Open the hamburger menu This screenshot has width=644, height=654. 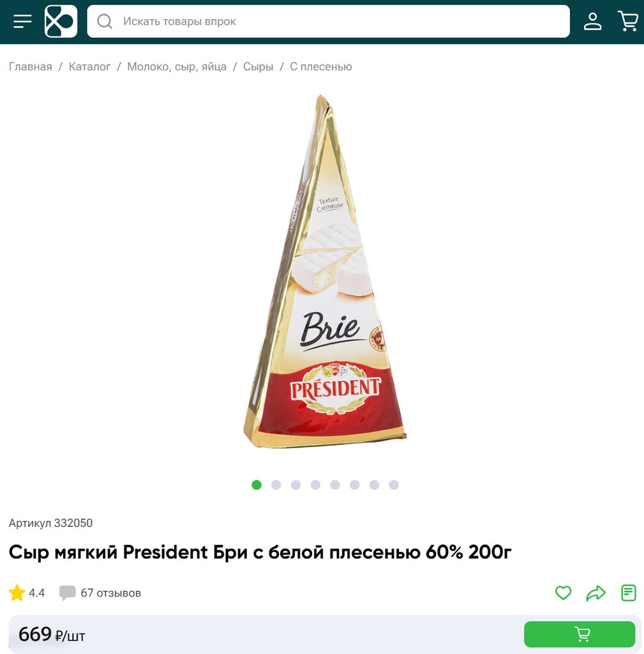[x=22, y=21]
